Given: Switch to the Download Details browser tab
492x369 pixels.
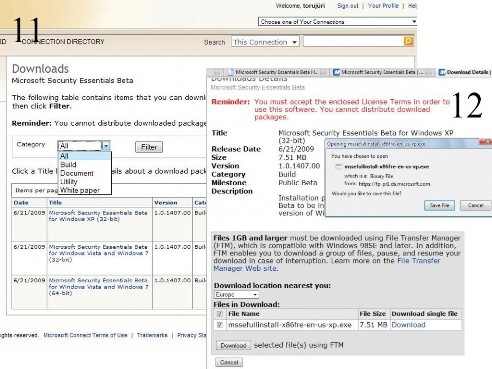Looking at the screenshot, I should tap(465, 72).
